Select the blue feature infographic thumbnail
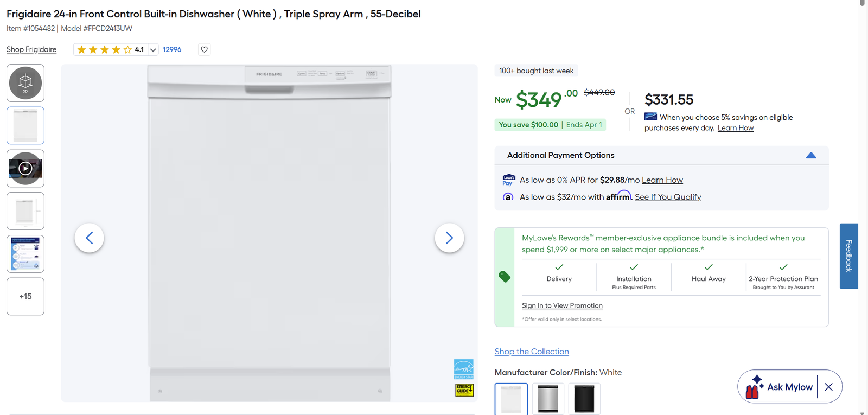The height and width of the screenshot is (415, 868). tap(25, 254)
